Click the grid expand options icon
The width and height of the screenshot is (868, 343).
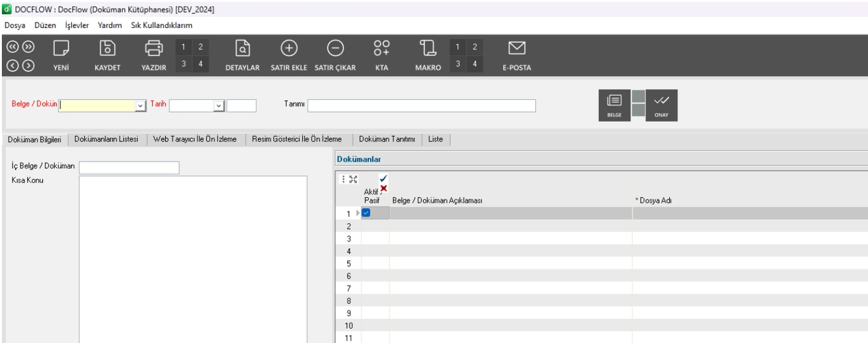(x=348, y=179)
